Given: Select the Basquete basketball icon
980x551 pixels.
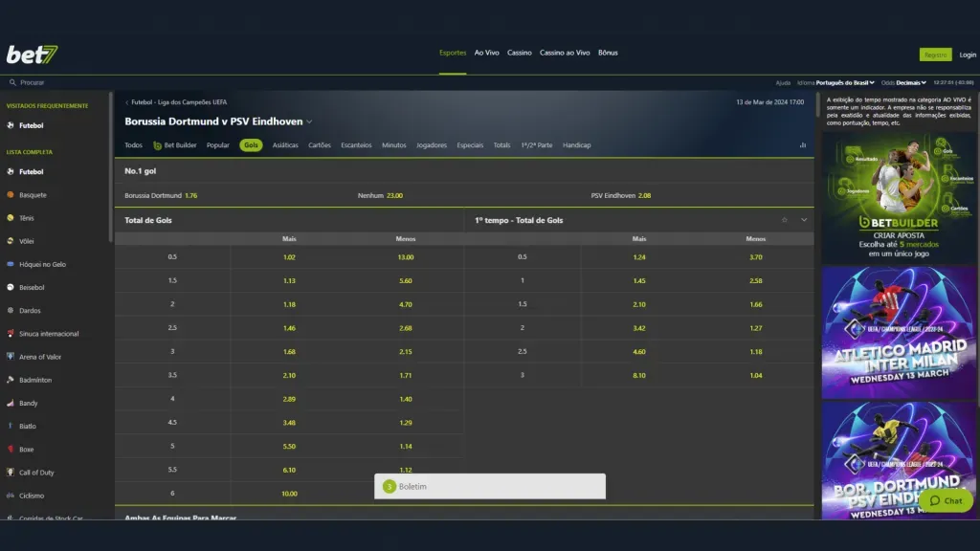Looking at the screenshot, I should tap(11, 195).
